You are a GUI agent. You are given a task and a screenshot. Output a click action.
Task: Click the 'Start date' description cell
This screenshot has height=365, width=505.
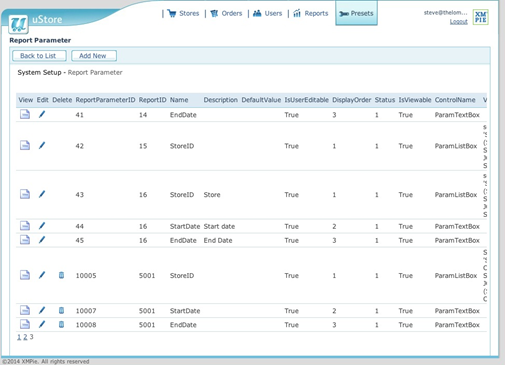click(x=219, y=226)
